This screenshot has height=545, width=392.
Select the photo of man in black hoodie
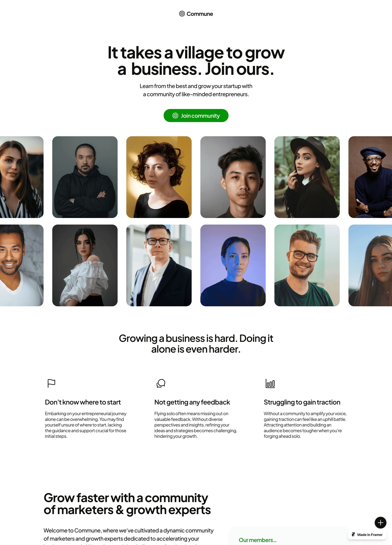85,177
